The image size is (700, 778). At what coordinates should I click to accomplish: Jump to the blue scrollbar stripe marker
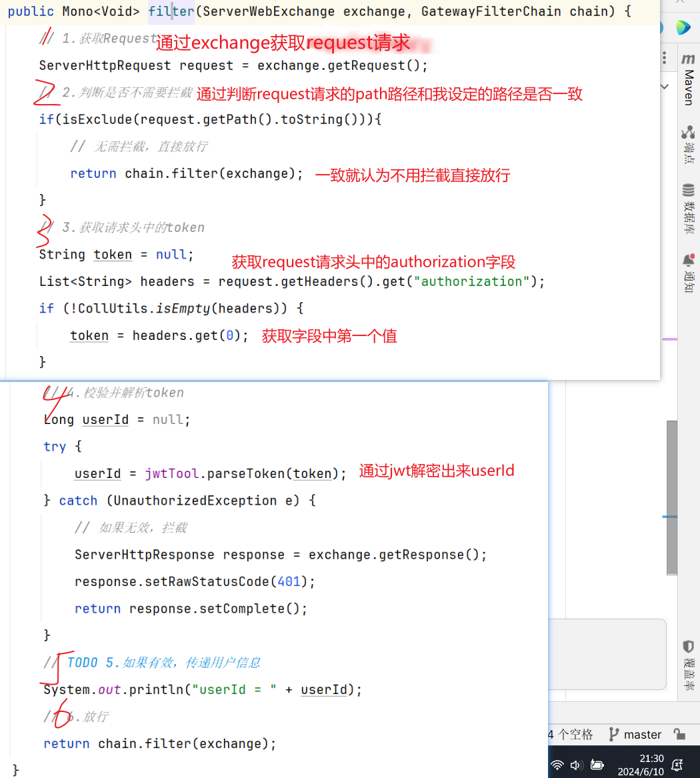[670, 517]
